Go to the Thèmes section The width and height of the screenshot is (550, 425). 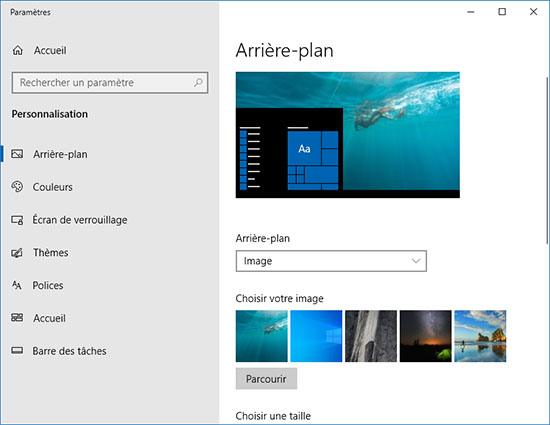51,252
